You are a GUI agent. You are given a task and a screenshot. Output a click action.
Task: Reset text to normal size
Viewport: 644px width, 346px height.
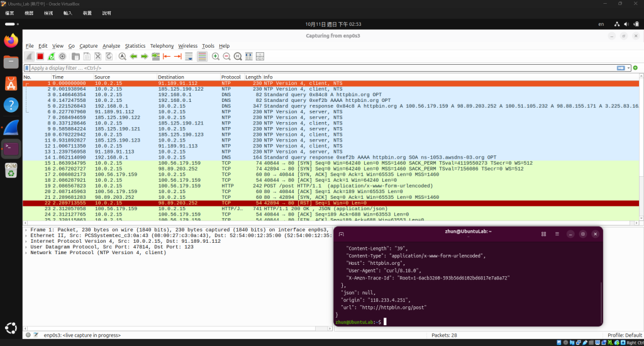pos(238,57)
